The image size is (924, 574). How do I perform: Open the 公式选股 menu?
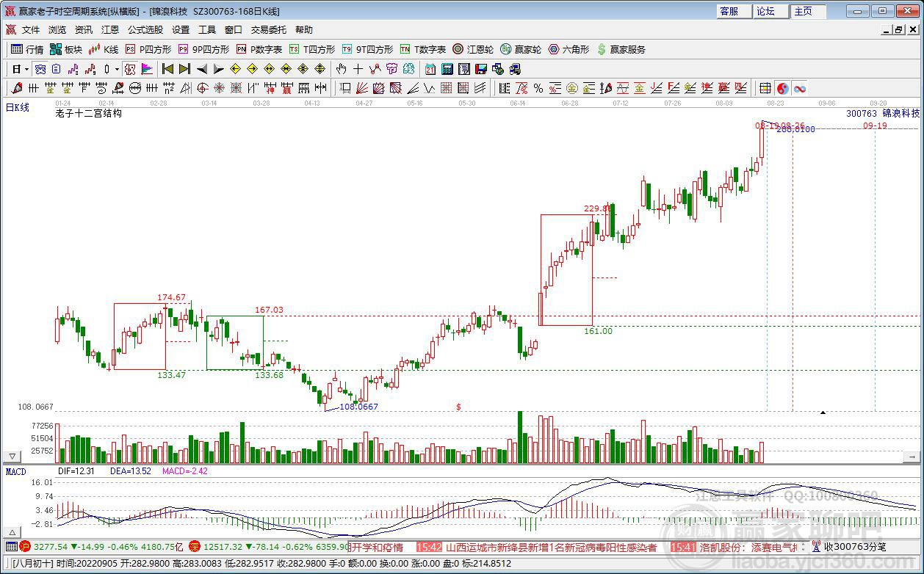tap(145, 30)
